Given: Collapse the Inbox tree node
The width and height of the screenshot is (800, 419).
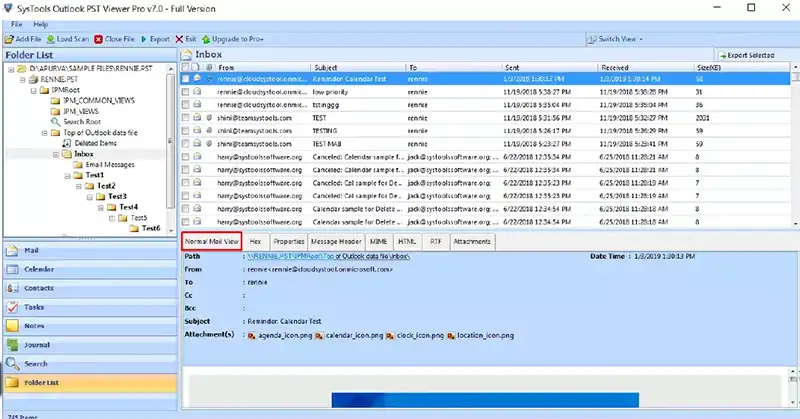Looking at the screenshot, I should (56, 154).
